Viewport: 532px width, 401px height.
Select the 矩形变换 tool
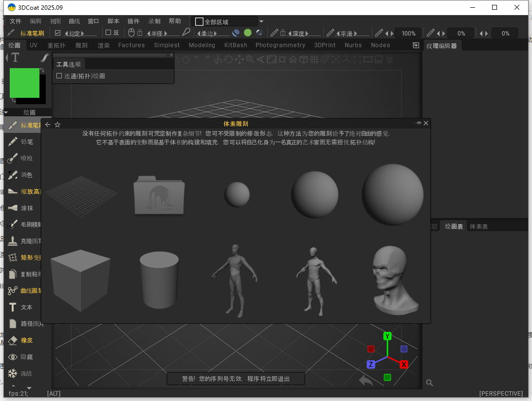tap(24, 257)
